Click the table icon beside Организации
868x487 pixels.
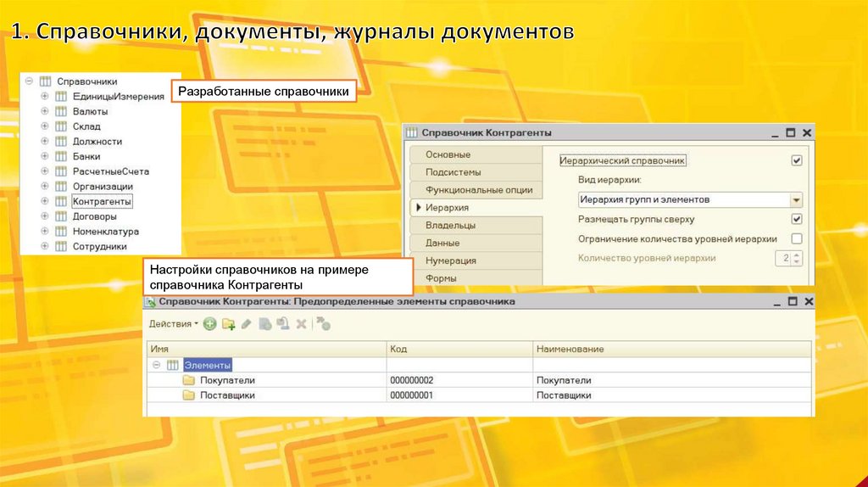pyautogui.click(x=61, y=186)
